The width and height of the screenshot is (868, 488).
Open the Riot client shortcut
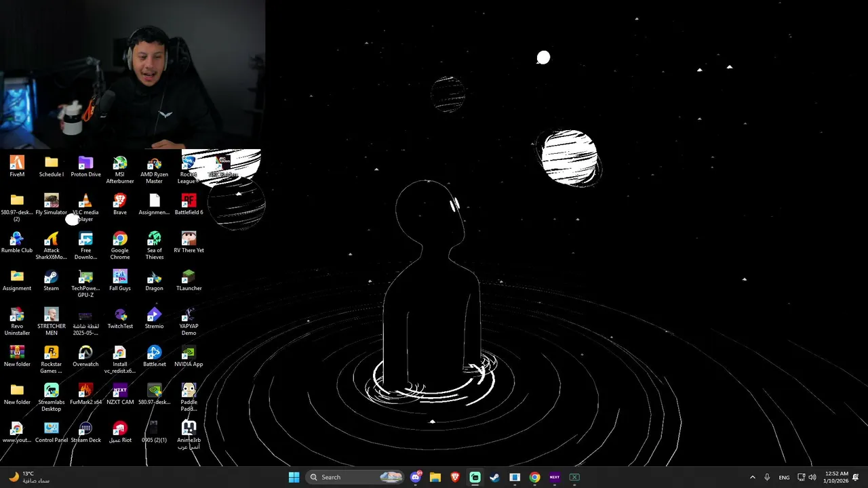coord(120,432)
